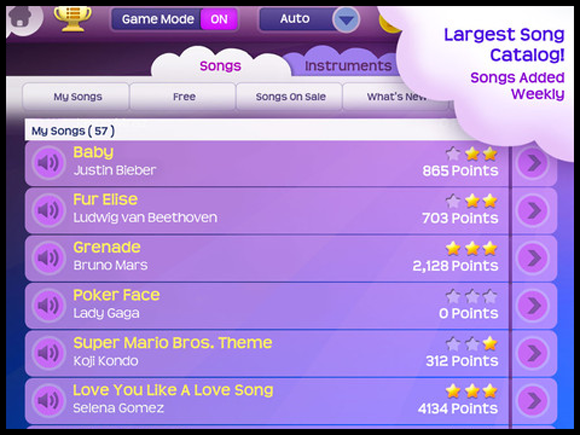Open the trophy leaderboard icon
This screenshot has height=435, width=580.
[x=72, y=18]
